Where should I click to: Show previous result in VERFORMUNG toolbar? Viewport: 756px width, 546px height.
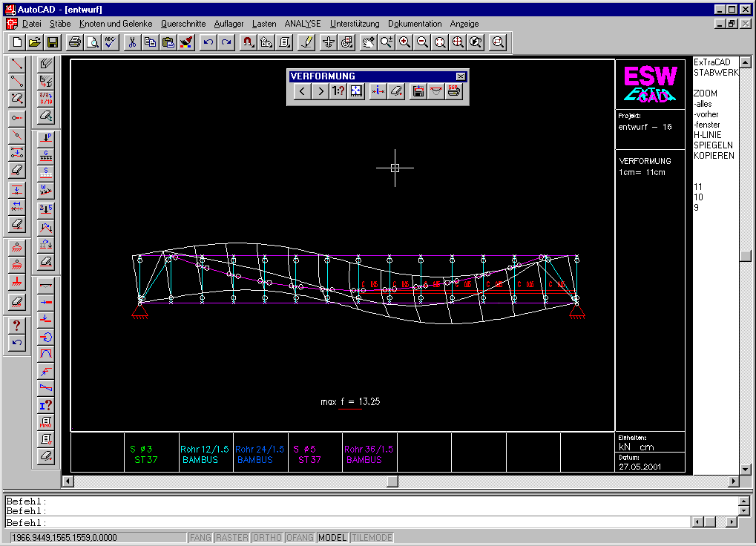coord(302,91)
